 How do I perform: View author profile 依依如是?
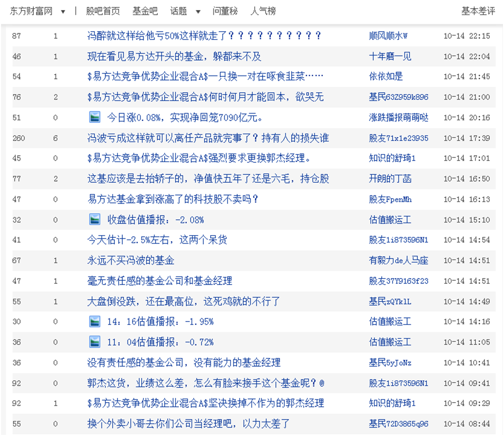click(386, 76)
